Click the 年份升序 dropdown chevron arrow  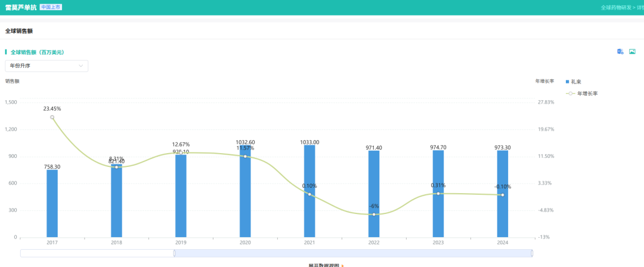pos(81,66)
